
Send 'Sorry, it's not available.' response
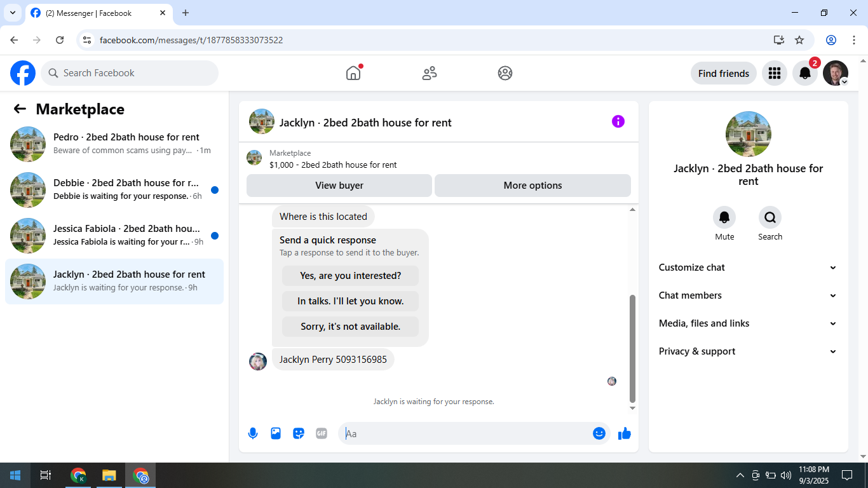click(351, 327)
